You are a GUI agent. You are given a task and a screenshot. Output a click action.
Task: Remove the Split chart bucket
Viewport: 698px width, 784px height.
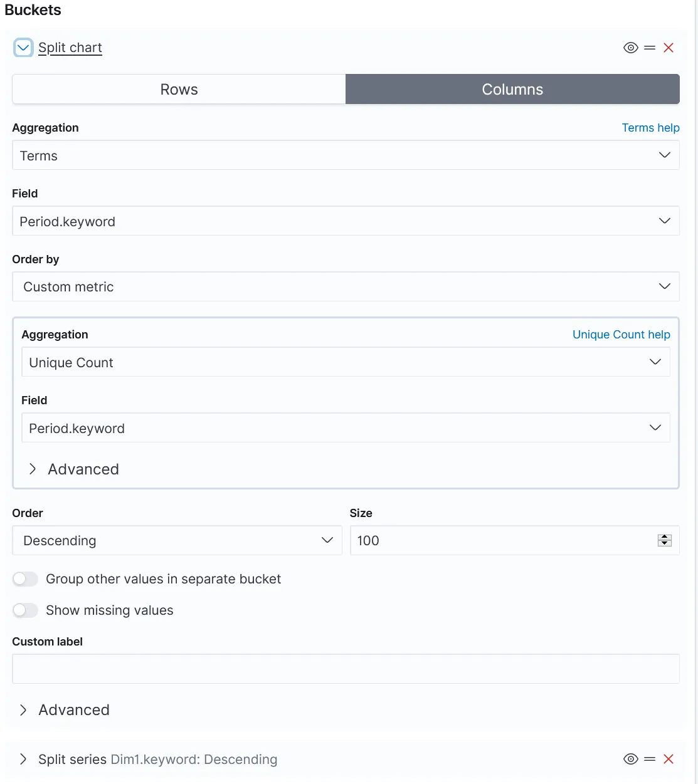(x=669, y=48)
